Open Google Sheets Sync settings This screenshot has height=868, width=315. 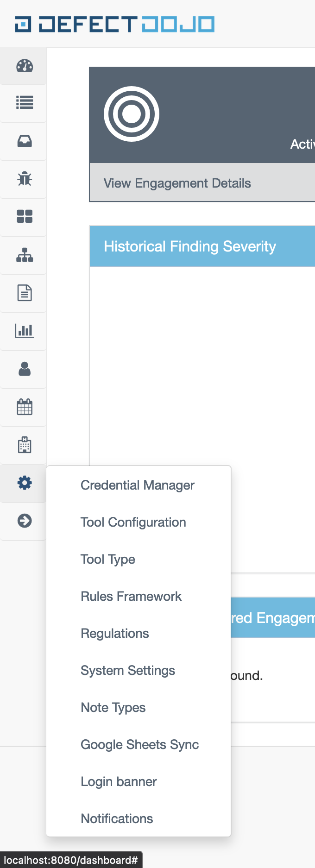pos(139,744)
